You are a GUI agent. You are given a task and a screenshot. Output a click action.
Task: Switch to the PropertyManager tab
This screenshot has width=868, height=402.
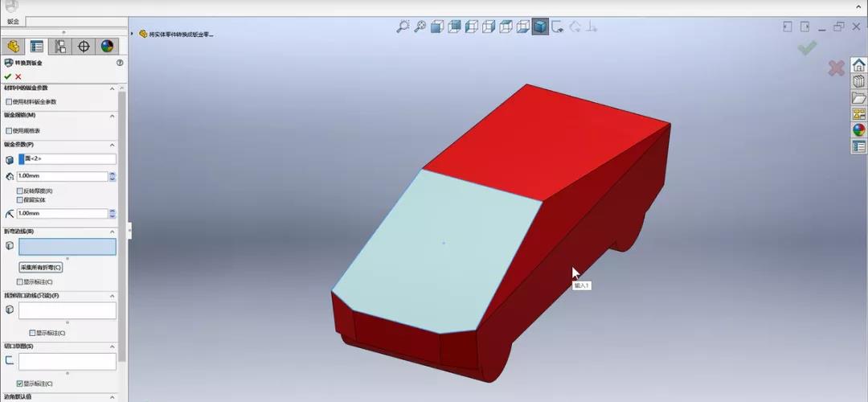(x=36, y=47)
